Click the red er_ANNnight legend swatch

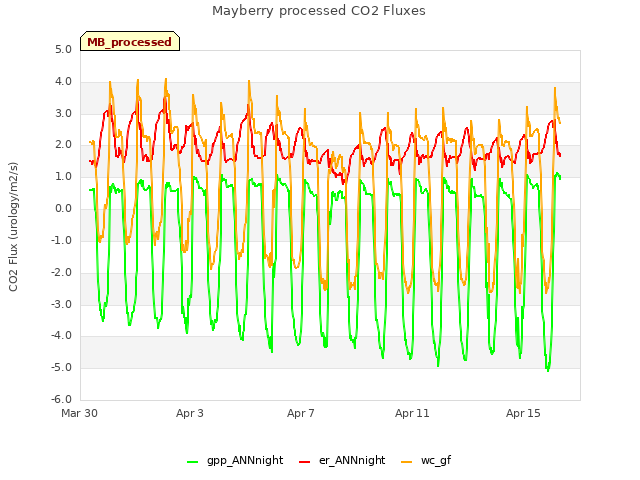point(304,462)
